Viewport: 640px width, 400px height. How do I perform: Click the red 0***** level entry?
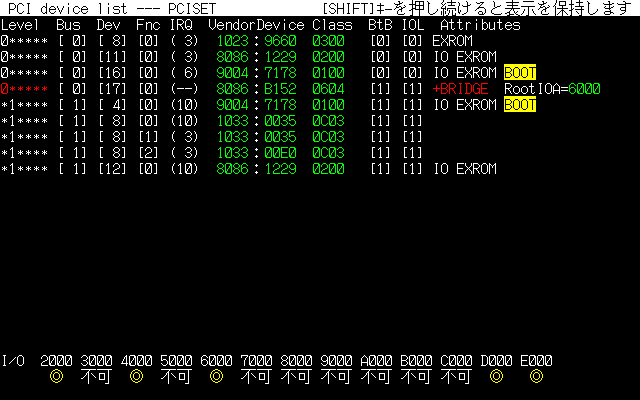(x=24, y=89)
